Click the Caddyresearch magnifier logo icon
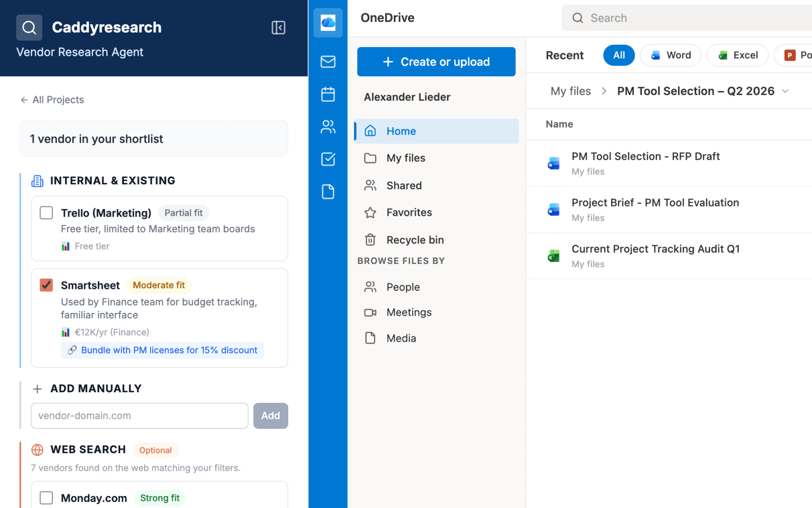This screenshot has height=508, width=812. tap(29, 27)
